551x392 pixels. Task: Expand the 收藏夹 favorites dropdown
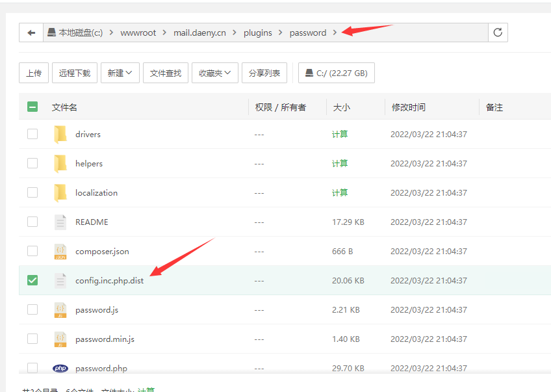tap(214, 73)
